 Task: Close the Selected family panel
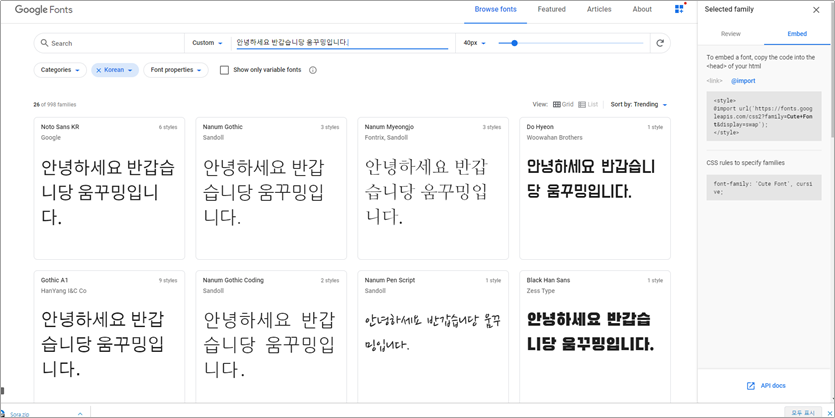tap(816, 10)
